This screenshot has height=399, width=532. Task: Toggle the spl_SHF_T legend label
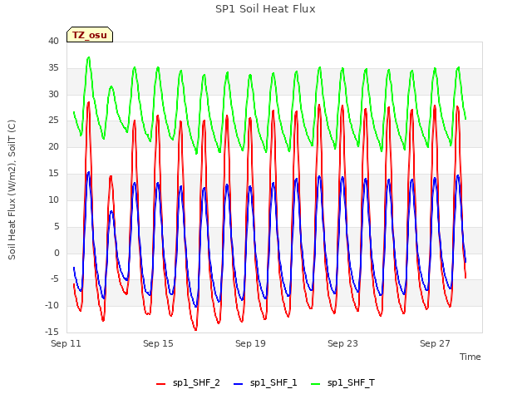[351, 382]
